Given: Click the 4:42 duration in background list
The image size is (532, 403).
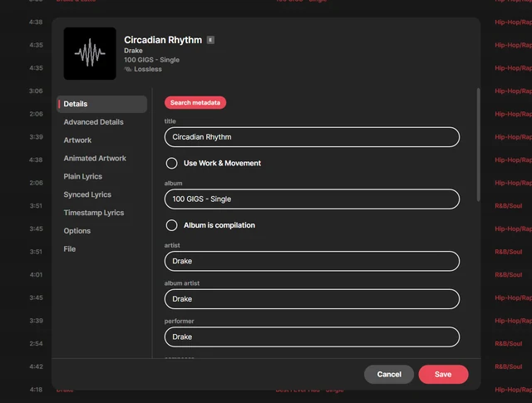Looking at the screenshot, I should pyautogui.click(x=36, y=366).
